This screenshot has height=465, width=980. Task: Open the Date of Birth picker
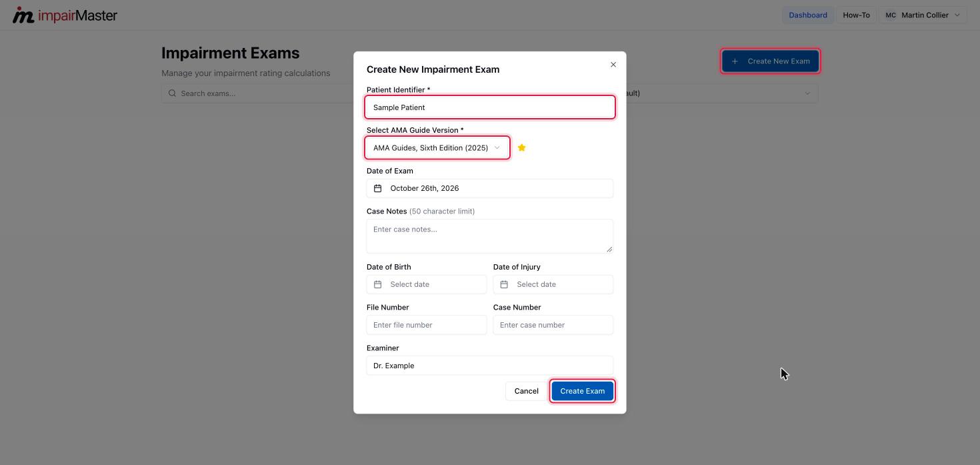tap(427, 284)
